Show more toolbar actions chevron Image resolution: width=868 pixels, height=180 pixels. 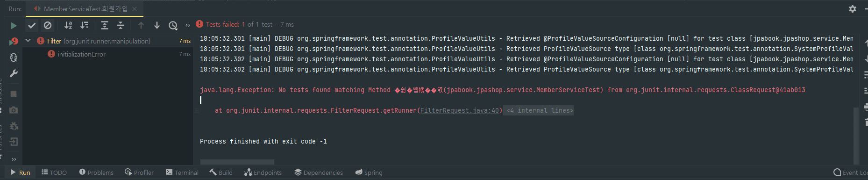tap(188, 25)
